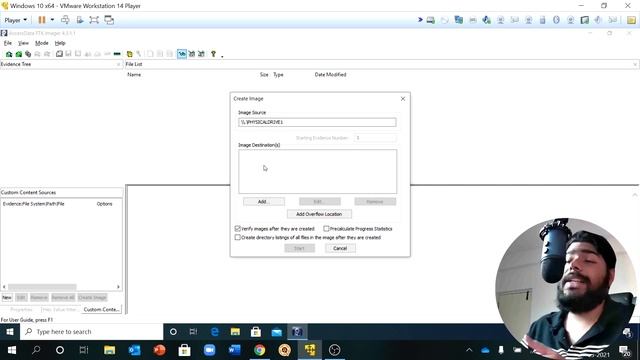Click the VMware Unity mode icon
Viewport: 640px width, 360px height.
(109, 20)
